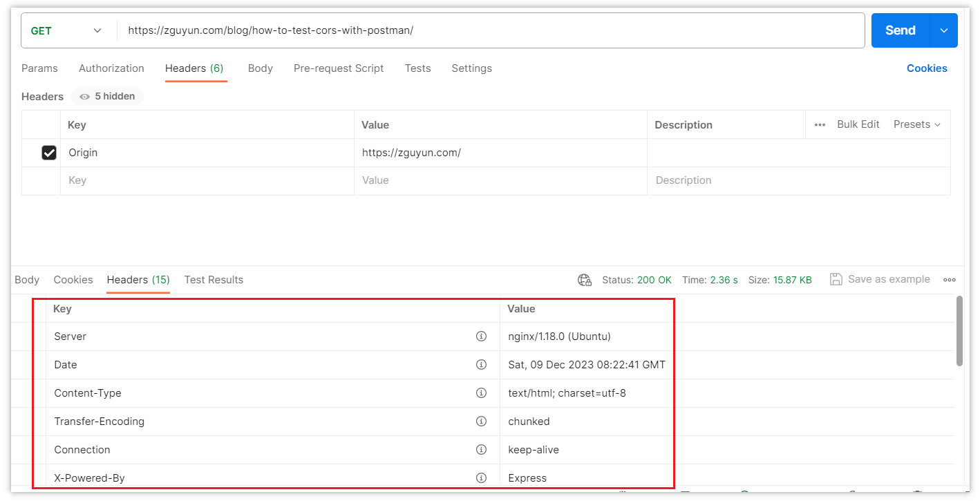The width and height of the screenshot is (980, 501).
Task: Edit the https://zguyun.com/ value cell
Action: 500,153
